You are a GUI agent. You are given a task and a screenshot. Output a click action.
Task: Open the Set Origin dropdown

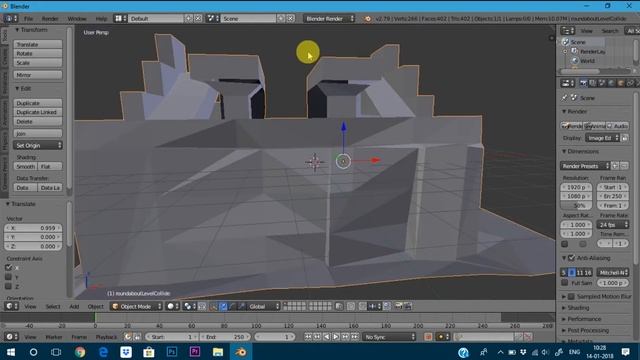tap(38, 145)
